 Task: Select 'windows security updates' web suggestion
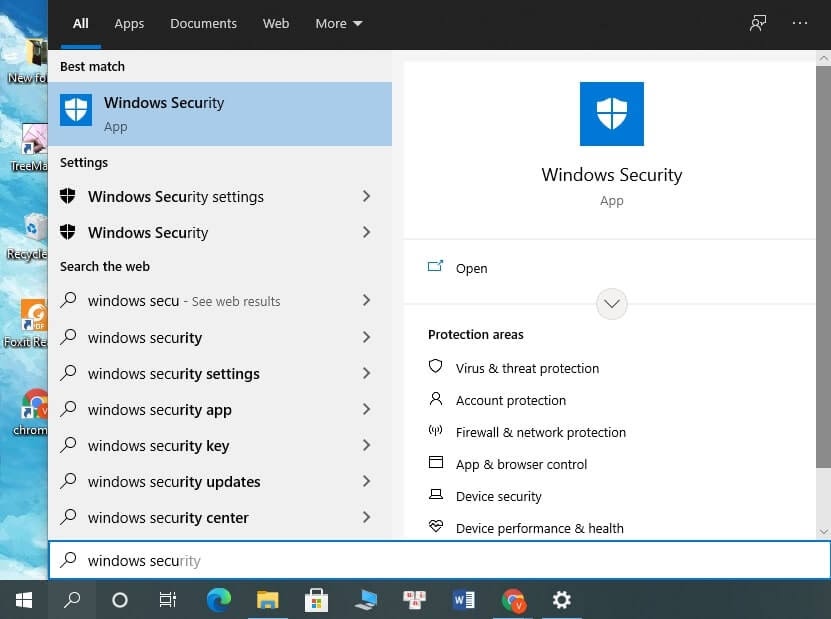tap(174, 482)
